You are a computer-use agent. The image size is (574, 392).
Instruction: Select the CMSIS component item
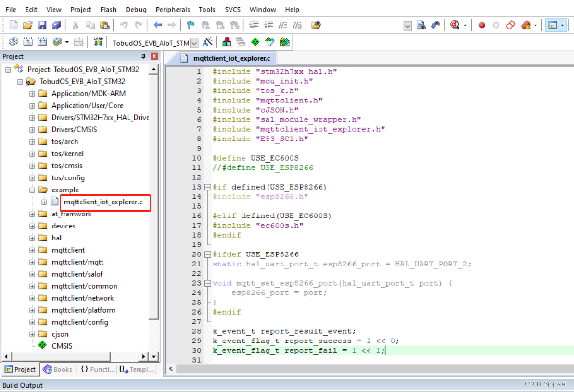62,346
